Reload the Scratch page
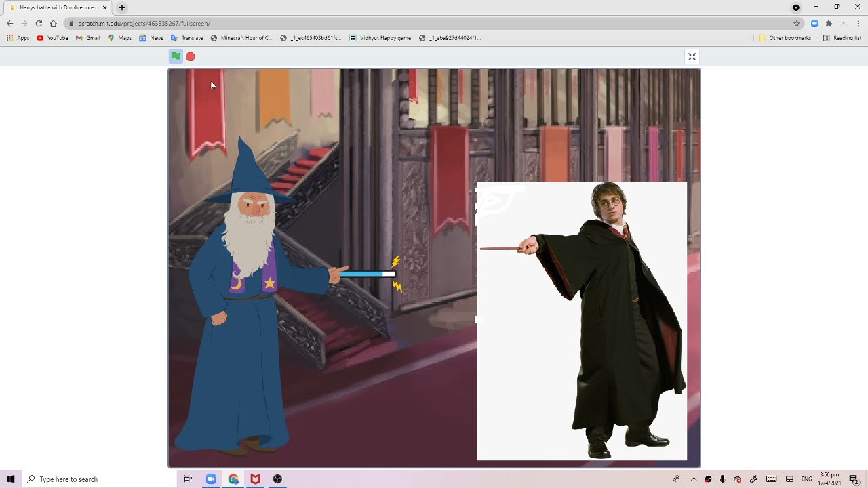Screen dimensions: 868x488 click(x=39, y=23)
